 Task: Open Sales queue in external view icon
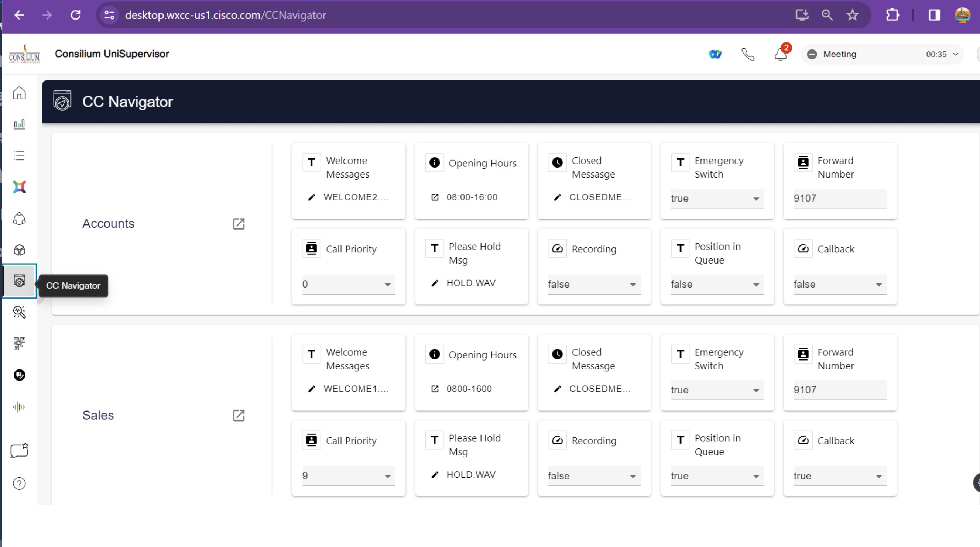(239, 415)
